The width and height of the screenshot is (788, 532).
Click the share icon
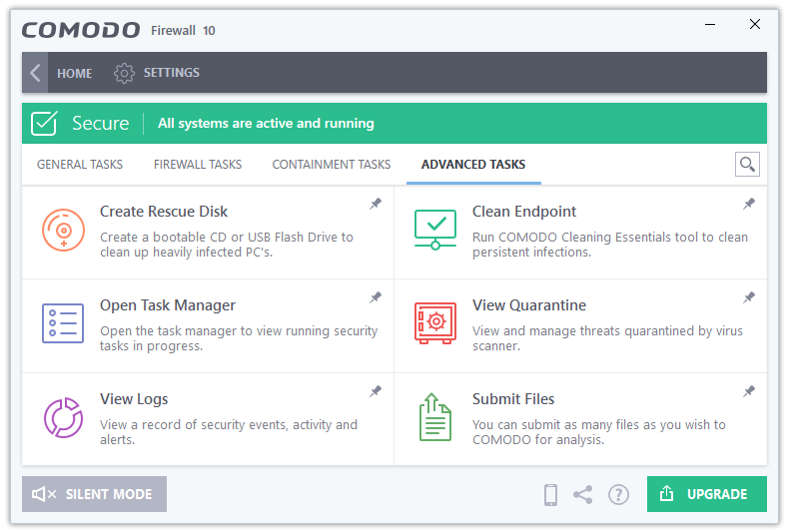pyautogui.click(x=583, y=494)
